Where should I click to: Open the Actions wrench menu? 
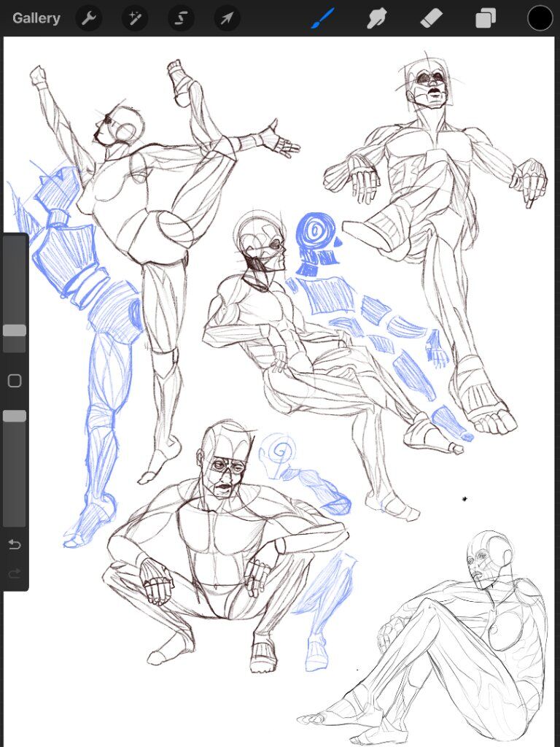[88, 18]
